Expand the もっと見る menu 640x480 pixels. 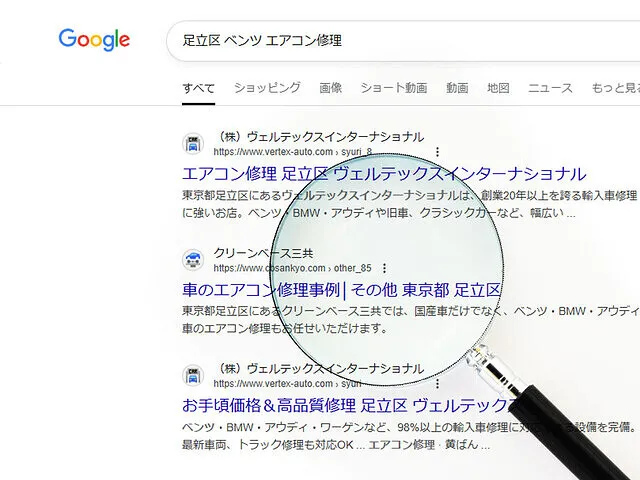(x=616, y=88)
